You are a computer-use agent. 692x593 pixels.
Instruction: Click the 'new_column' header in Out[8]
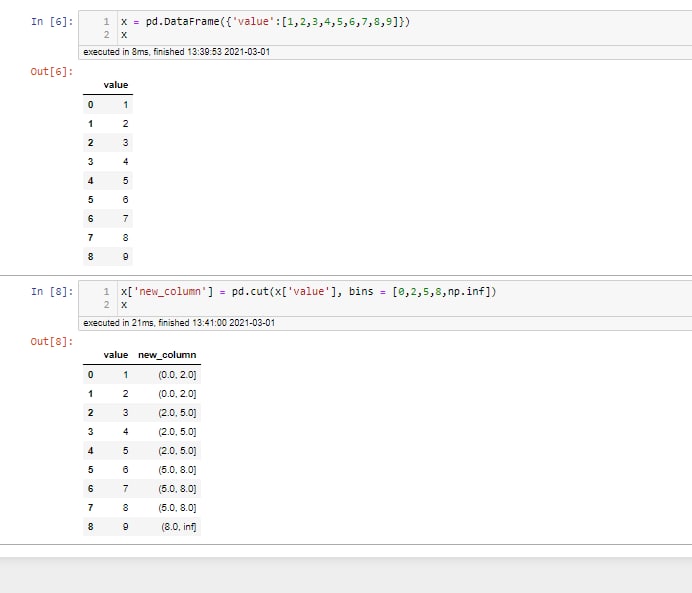[167, 355]
